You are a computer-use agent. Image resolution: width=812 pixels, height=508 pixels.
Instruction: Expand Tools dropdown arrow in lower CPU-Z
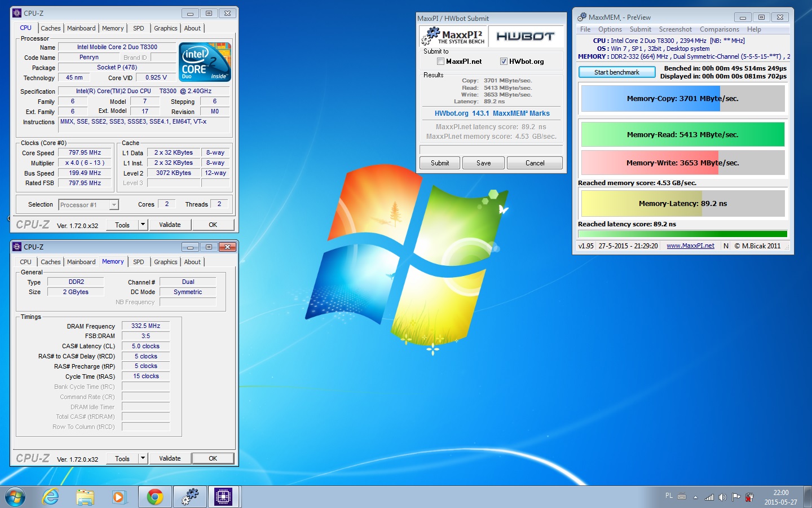pyautogui.click(x=143, y=458)
